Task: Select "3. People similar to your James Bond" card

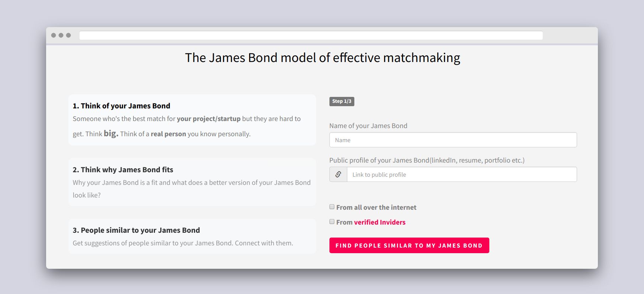Action: coord(192,236)
